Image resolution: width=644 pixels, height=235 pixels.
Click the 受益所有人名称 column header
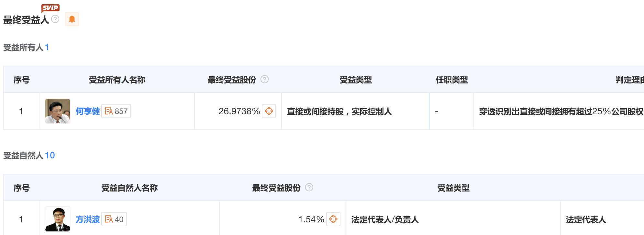pyautogui.click(x=117, y=80)
